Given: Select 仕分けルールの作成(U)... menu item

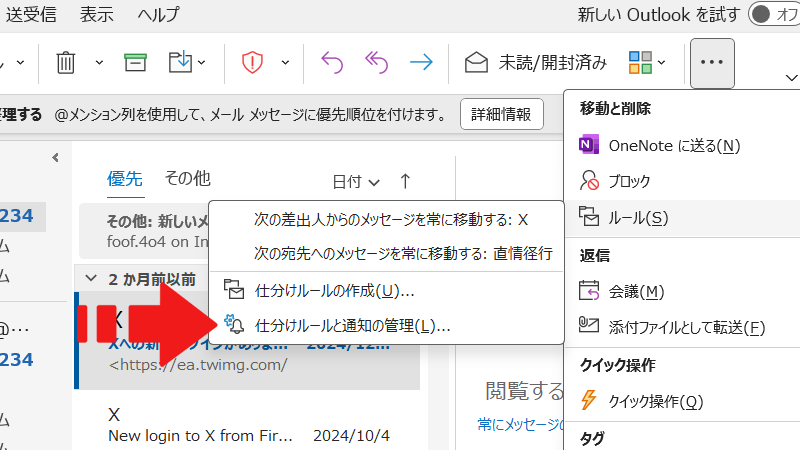Looking at the screenshot, I should 334,291.
